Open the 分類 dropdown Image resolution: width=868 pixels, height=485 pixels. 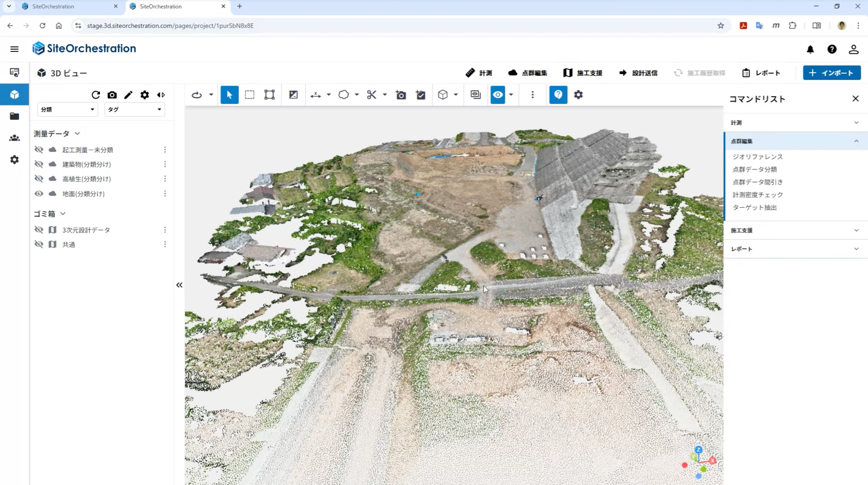pos(67,110)
